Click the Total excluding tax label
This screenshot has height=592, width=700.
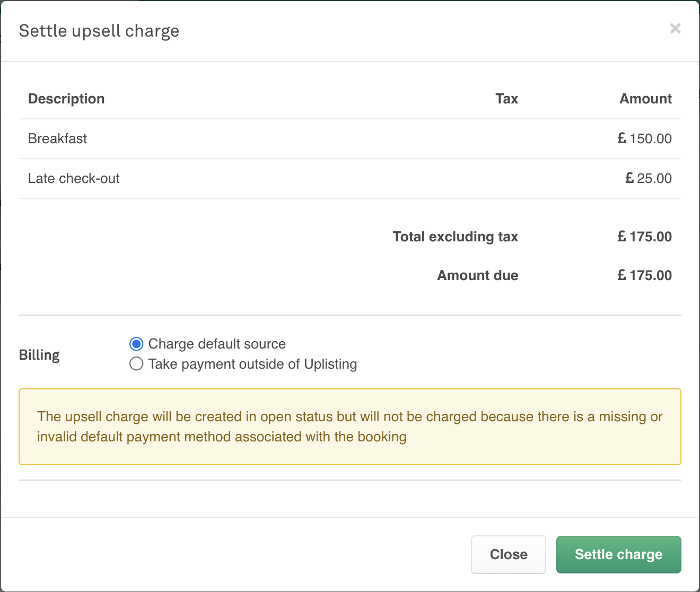coord(455,237)
